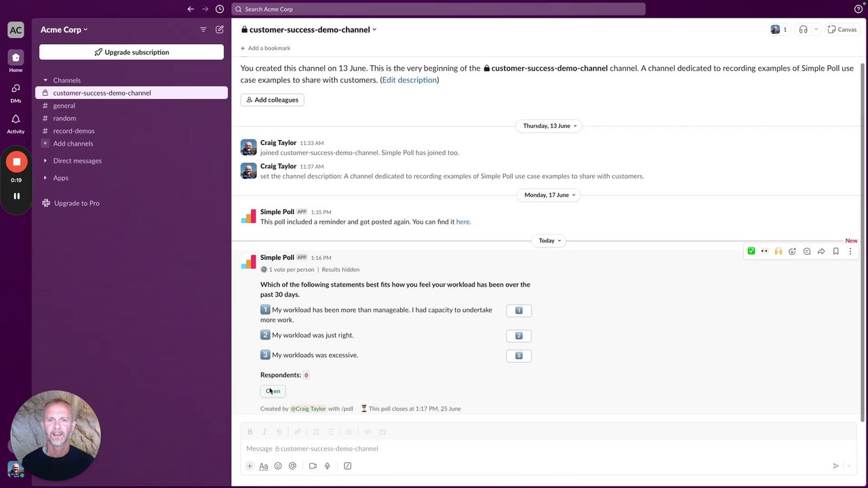Screen dimensions: 868x488
Task: Expand the Apps section
Action: click(x=45, y=178)
